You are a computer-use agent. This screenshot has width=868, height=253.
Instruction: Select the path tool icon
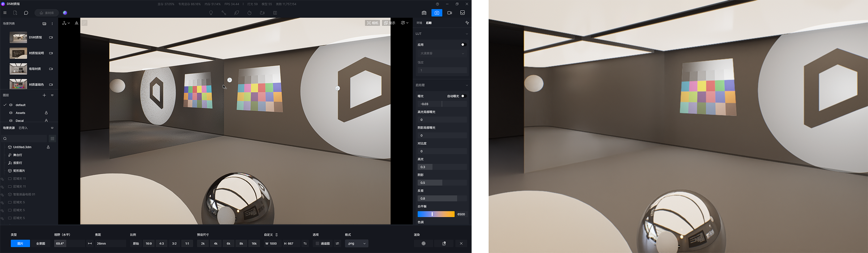[x=224, y=13]
